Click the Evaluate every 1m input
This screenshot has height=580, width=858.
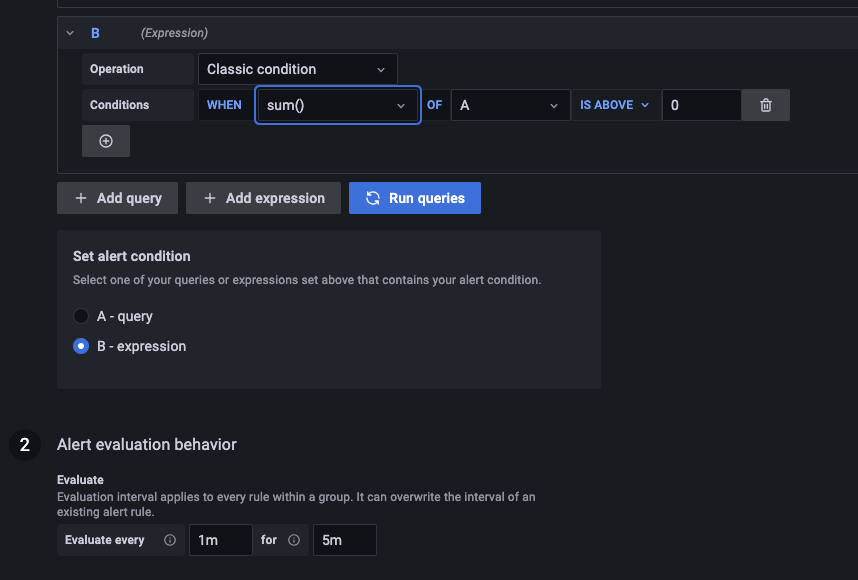(x=220, y=540)
